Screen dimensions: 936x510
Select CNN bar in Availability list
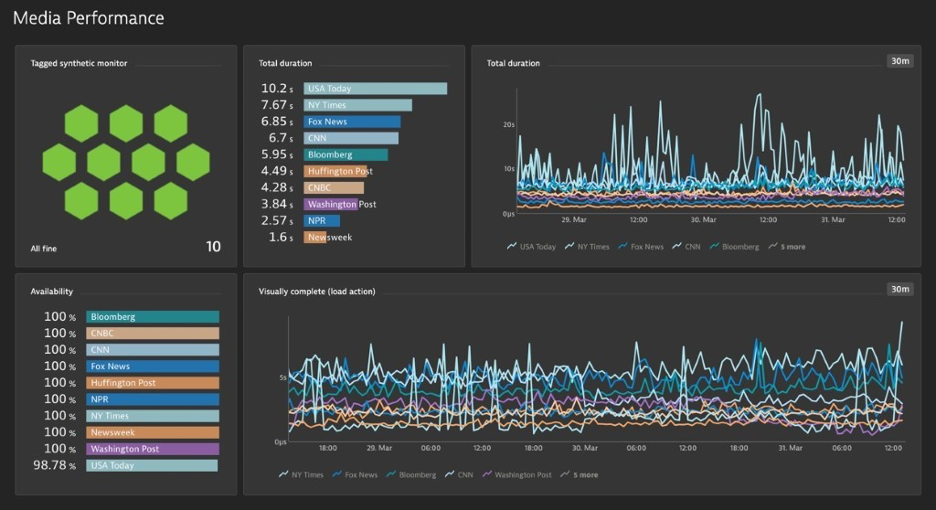[x=153, y=350]
